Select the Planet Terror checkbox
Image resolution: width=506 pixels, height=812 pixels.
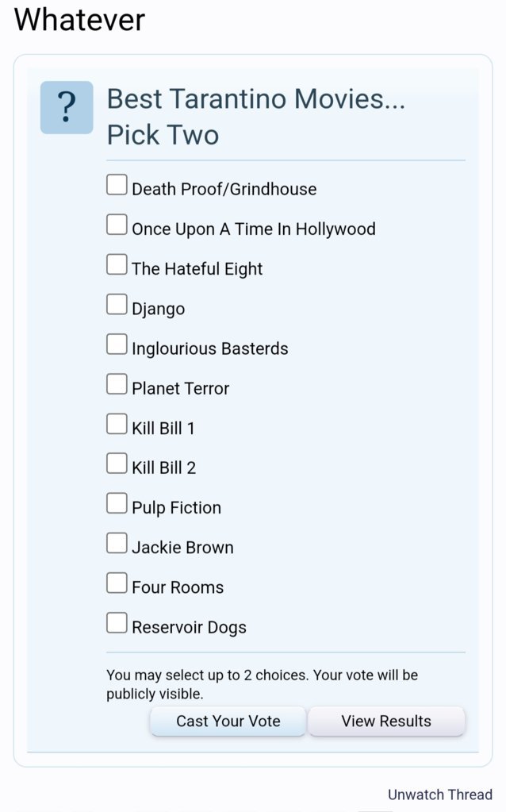[117, 384]
